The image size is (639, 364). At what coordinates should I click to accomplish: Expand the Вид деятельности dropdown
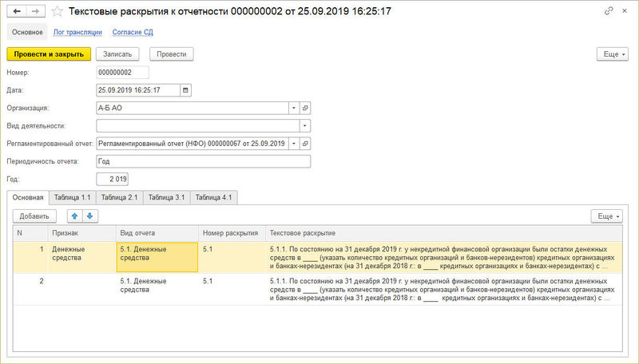pos(304,125)
